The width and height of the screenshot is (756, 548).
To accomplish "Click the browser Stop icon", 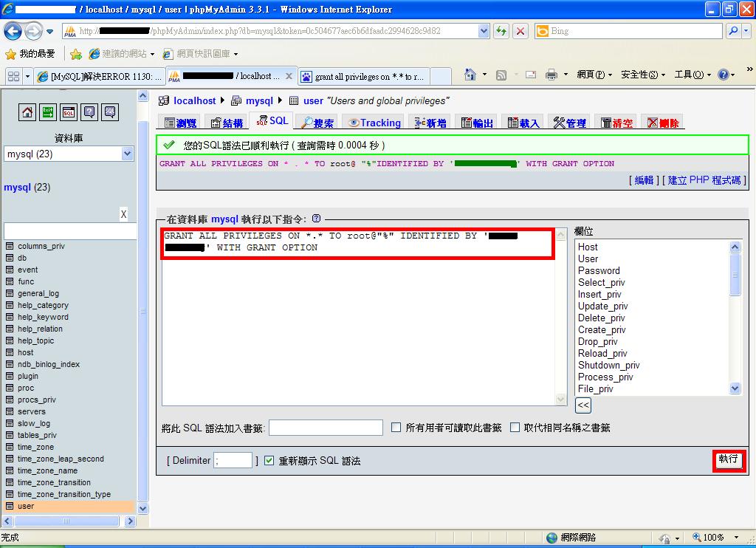I will click(x=520, y=31).
